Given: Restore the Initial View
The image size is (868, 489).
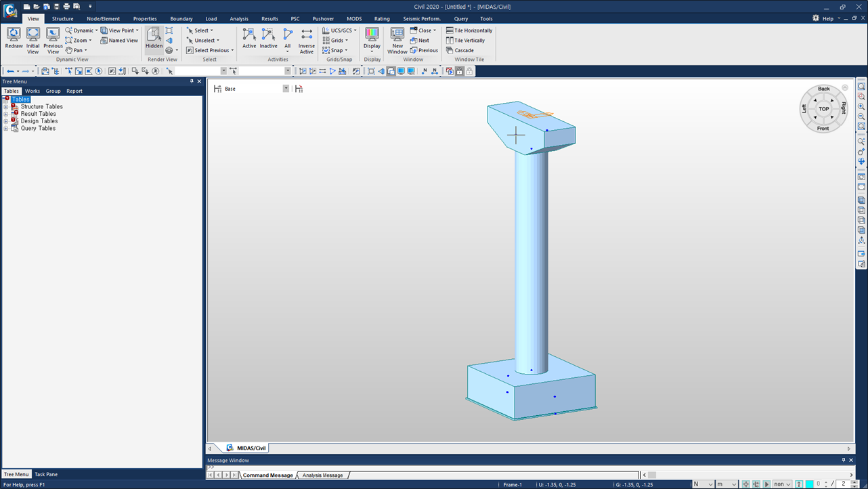Looking at the screenshot, I should (x=32, y=40).
